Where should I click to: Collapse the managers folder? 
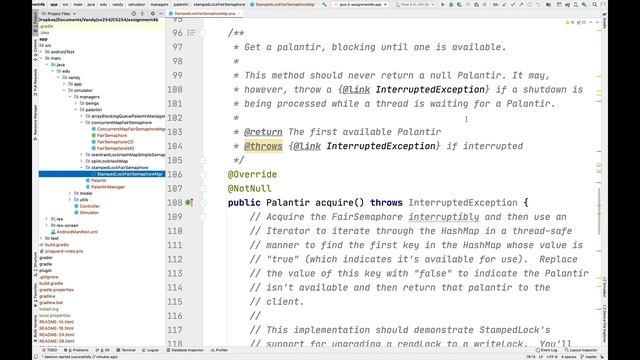(70, 97)
